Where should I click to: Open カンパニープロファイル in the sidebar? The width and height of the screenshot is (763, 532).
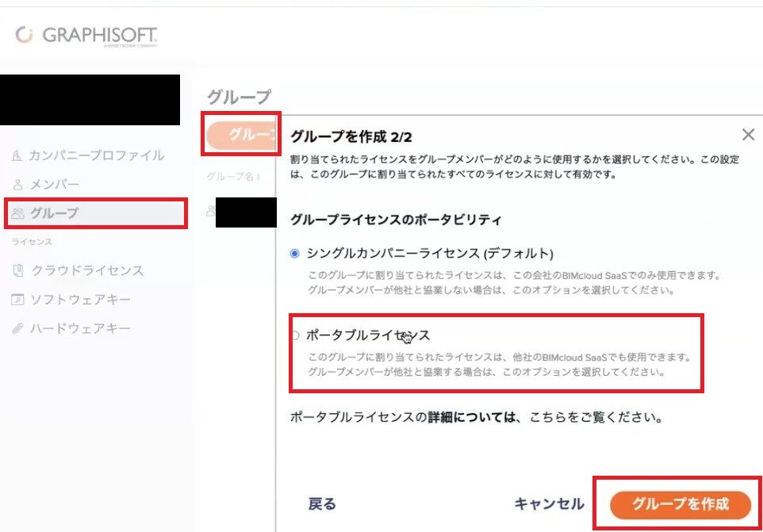click(x=88, y=155)
